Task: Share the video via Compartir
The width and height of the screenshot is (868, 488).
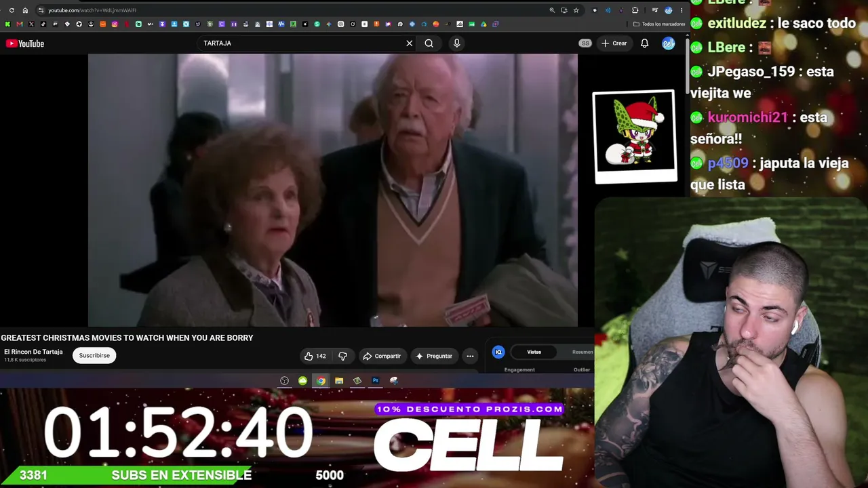Action: click(x=382, y=356)
